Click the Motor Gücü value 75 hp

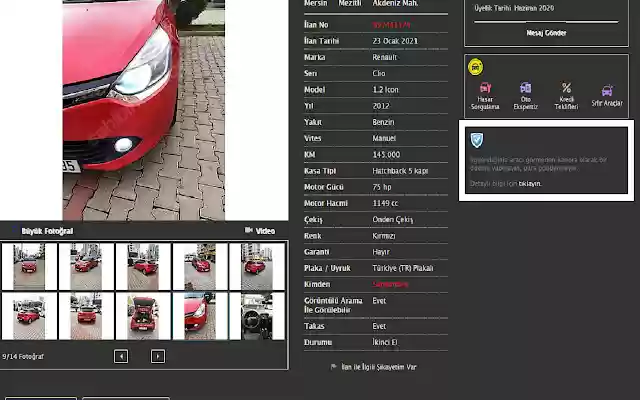[x=382, y=187]
